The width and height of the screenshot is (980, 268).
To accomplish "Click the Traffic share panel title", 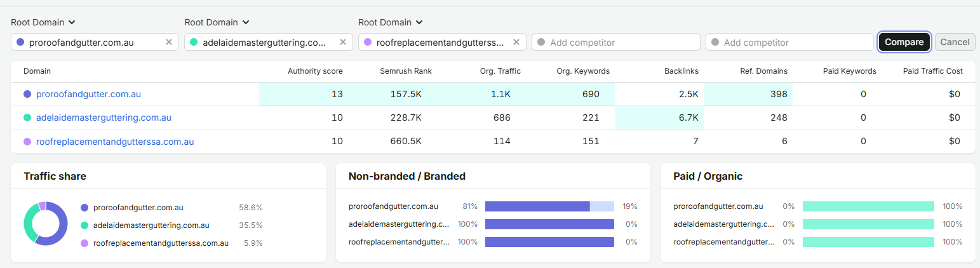I will click(55, 176).
